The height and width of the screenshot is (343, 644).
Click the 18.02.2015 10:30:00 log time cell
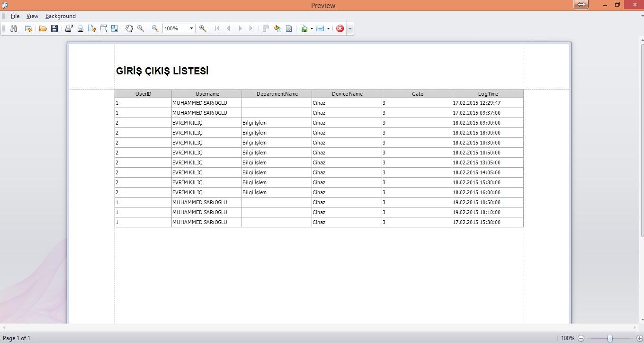(x=488, y=143)
